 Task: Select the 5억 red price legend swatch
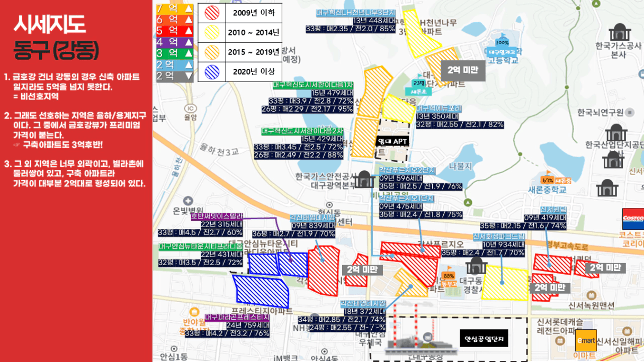click(x=175, y=31)
